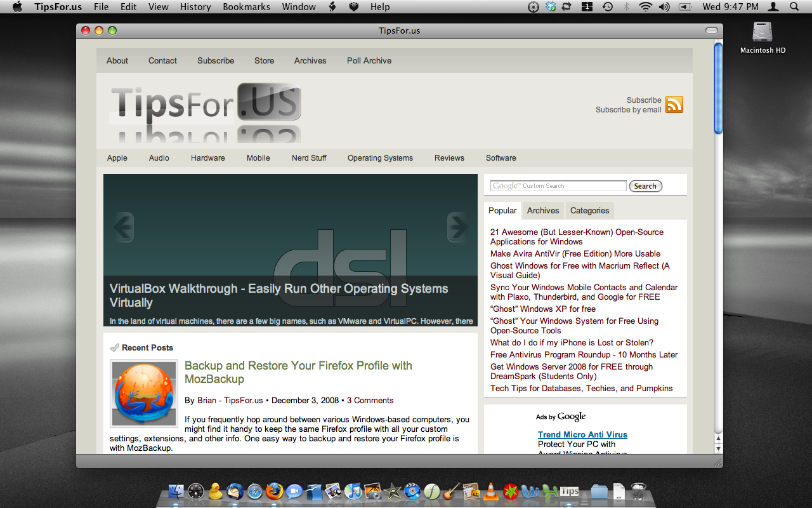Open Macintosh HD desktop drive
This screenshot has height=508, width=812.
click(763, 38)
